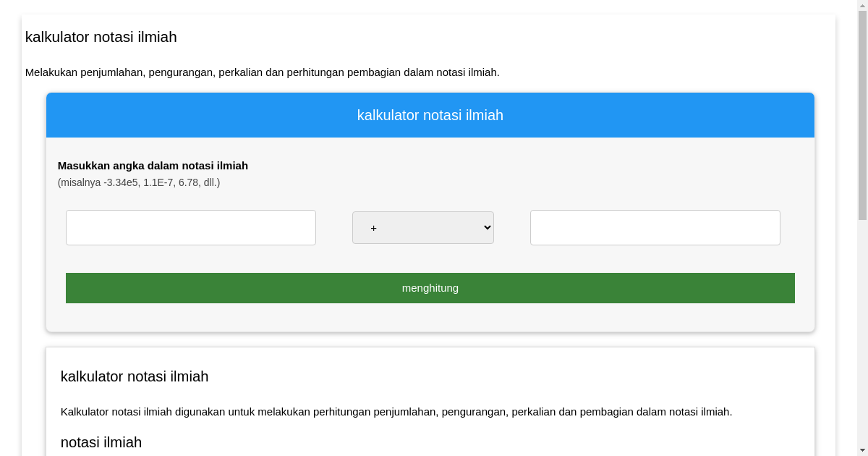Open the operator selection dropdown
Viewport: 868px width, 456px height.
point(422,227)
